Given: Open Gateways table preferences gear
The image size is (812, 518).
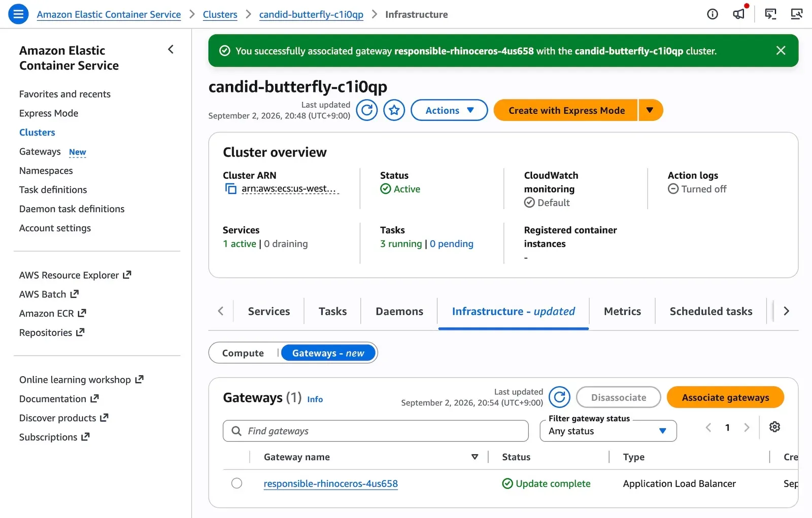Looking at the screenshot, I should pos(774,427).
